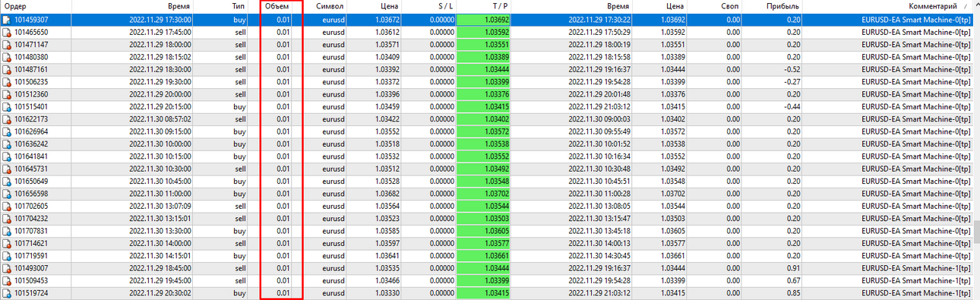
Task: Click the order icon beside 101702605
Action: pos(7,206)
